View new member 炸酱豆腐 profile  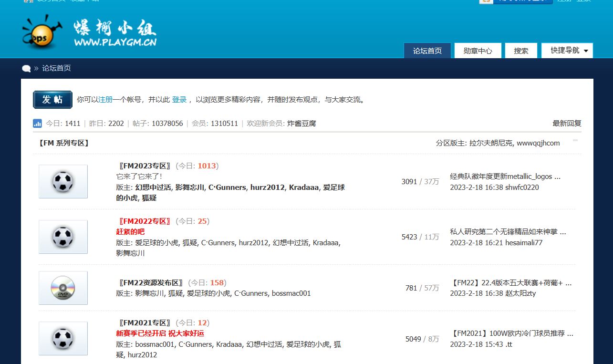[x=301, y=124]
